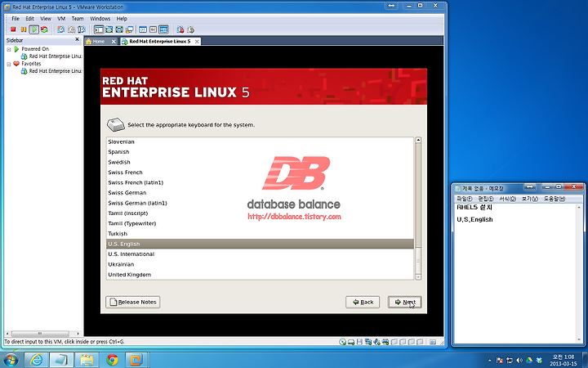Collapse the Powered On tree group
588x368 pixels.
click(9, 49)
